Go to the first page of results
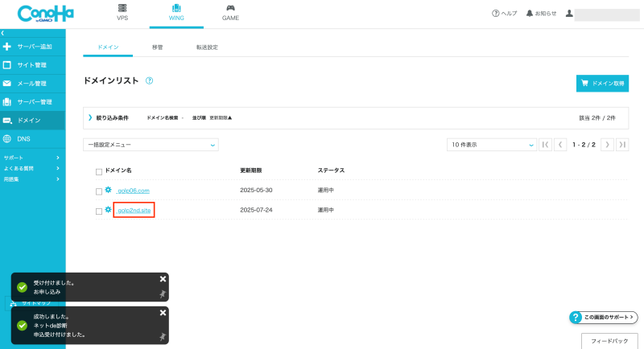 click(546, 145)
